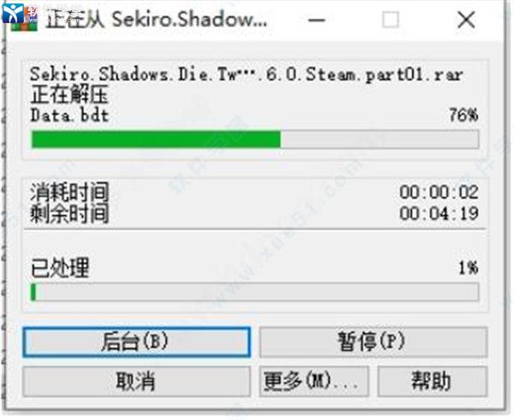Send extraction to background with 后台(B)
This screenshot has height=420, width=514.
[x=137, y=342]
